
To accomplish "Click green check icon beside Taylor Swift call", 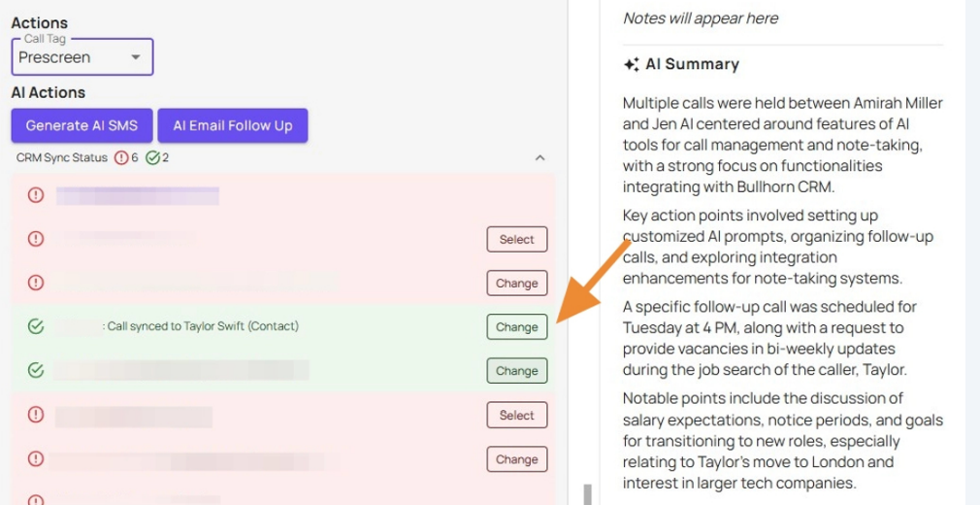I will pos(36,327).
